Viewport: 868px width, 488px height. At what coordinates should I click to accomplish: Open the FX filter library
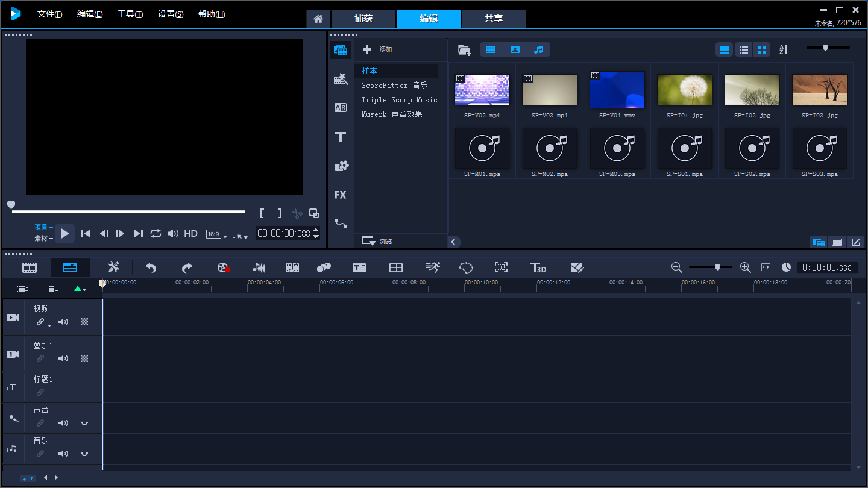pyautogui.click(x=341, y=195)
